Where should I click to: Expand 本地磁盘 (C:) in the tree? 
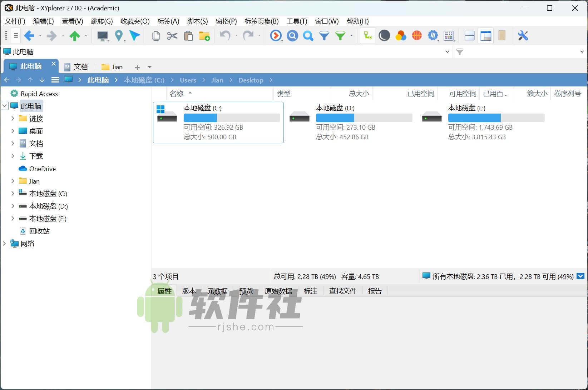[x=13, y=193]
